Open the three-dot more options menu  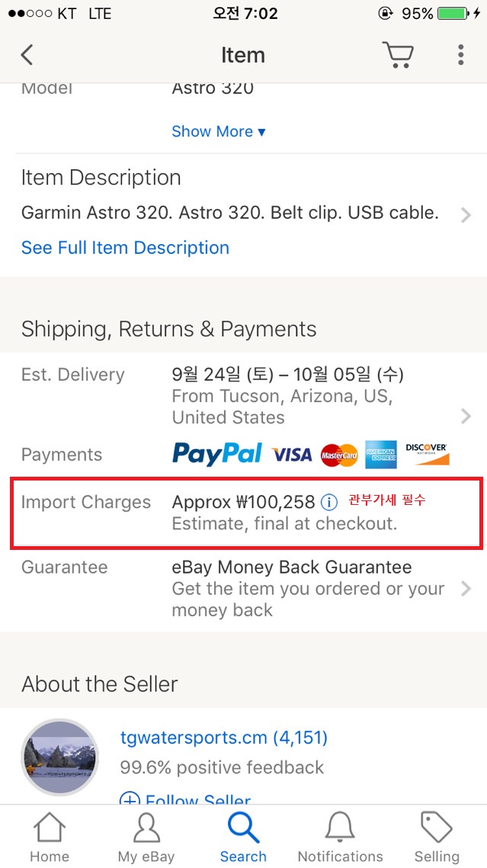[x=460, y=55]
